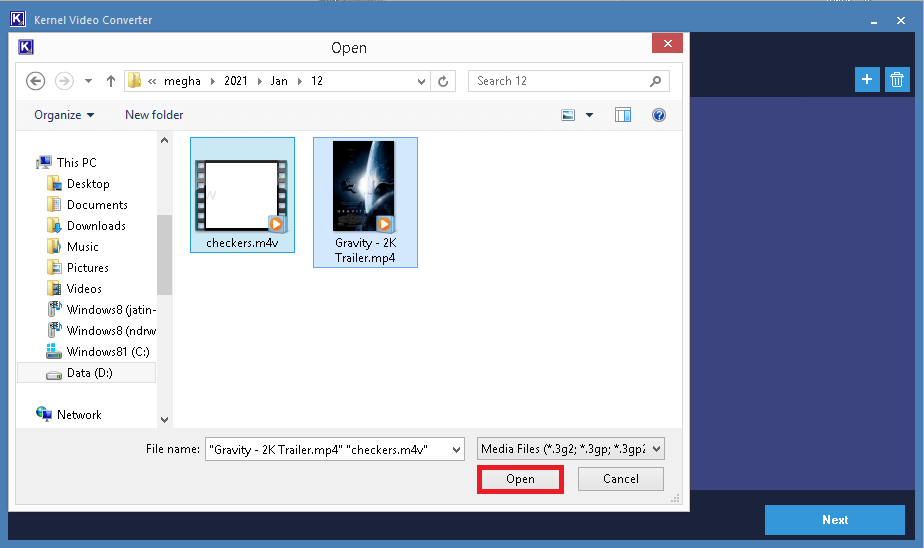924x548 pixels.
Task: Open Pictures folder in navigation pane
Action: [x=87, y=268]
